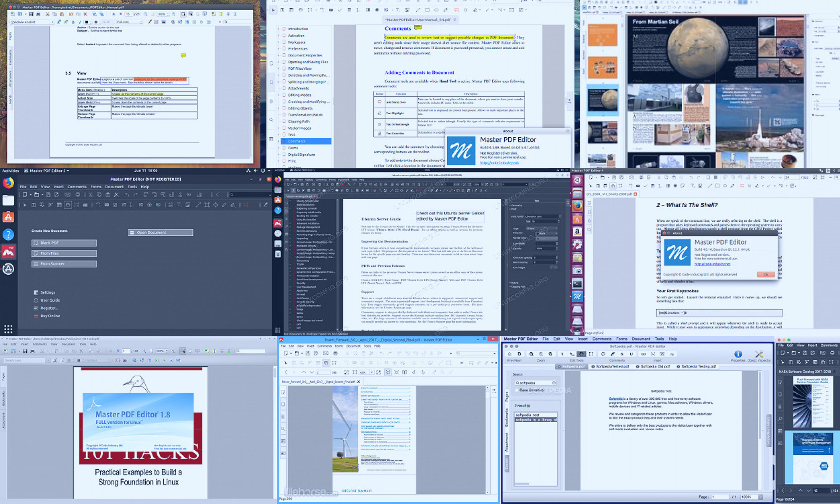The height and width of the screenshot is (504, 840).
Task: Select the Ellipse tool in the User Manual window toolbar
Action: tap(436, 10)
